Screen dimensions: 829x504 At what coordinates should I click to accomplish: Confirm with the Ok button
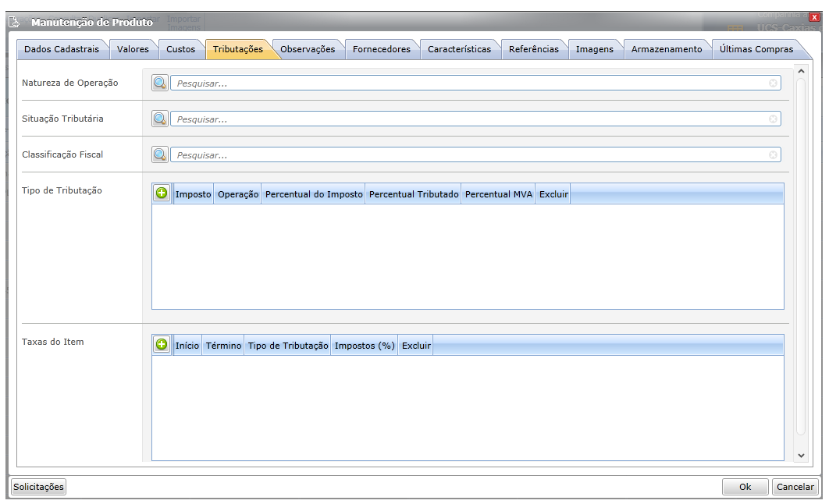click(745, 487)
